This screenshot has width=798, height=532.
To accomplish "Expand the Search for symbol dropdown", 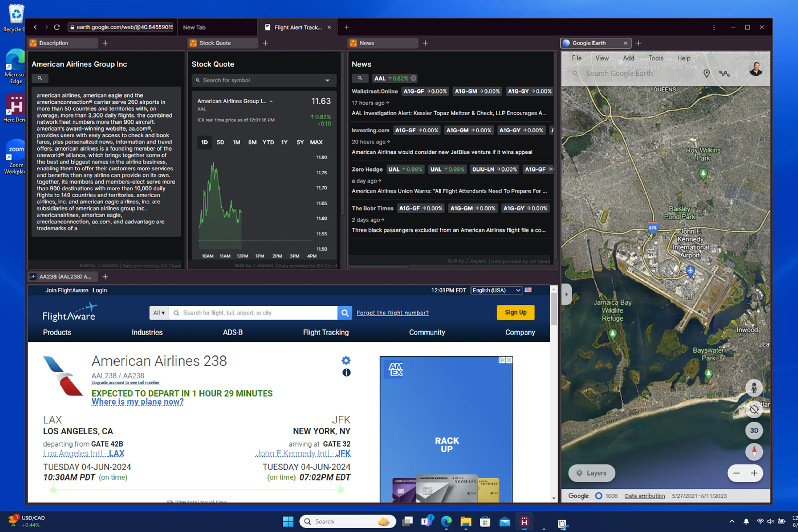I will 327,80.
